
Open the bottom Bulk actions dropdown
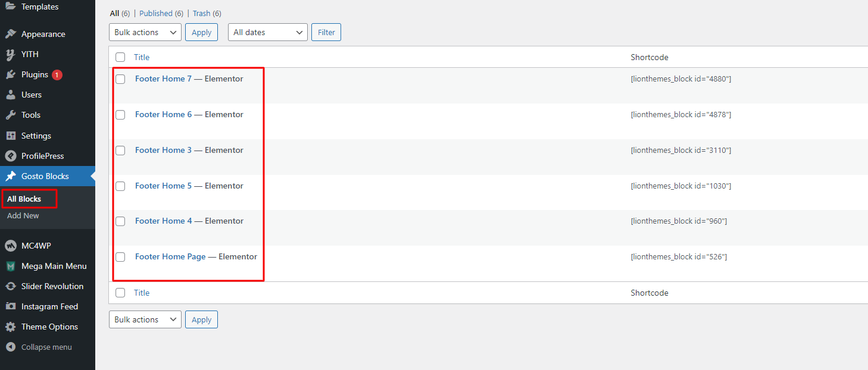[145, 319]
